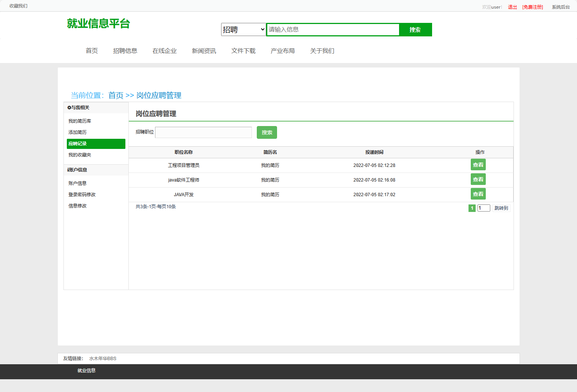Open the 招聘 search category dropdown
This screenshot has height=392, width=577.
[x=243, y=29]
